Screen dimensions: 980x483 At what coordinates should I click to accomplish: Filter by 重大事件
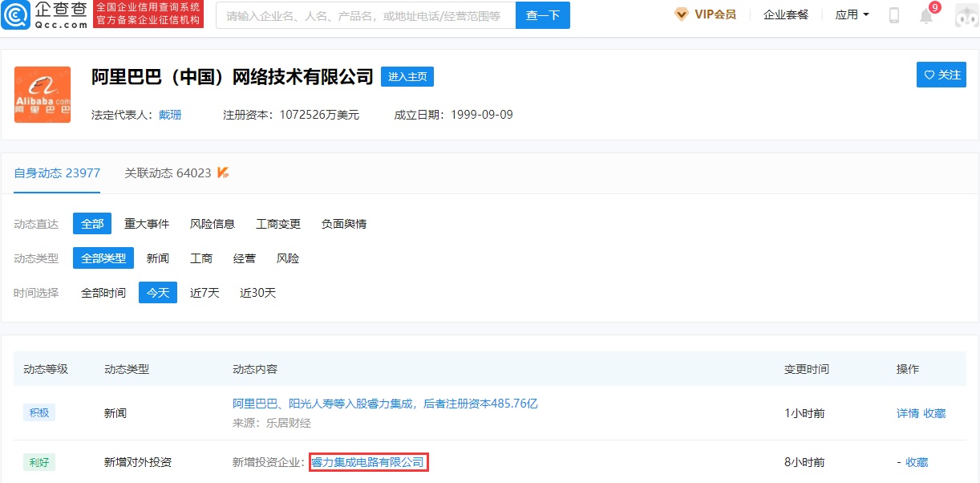tap(147, 224)
